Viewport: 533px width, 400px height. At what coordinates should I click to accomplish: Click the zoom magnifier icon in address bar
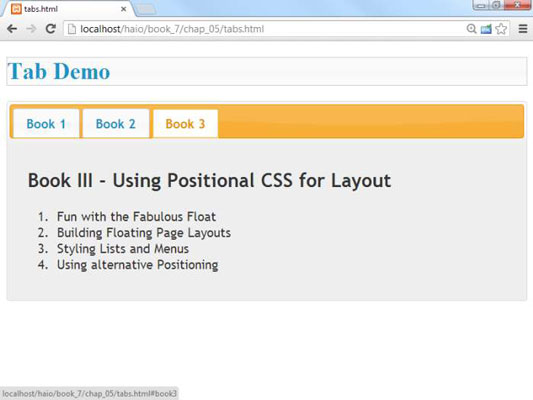coord(471,29)
